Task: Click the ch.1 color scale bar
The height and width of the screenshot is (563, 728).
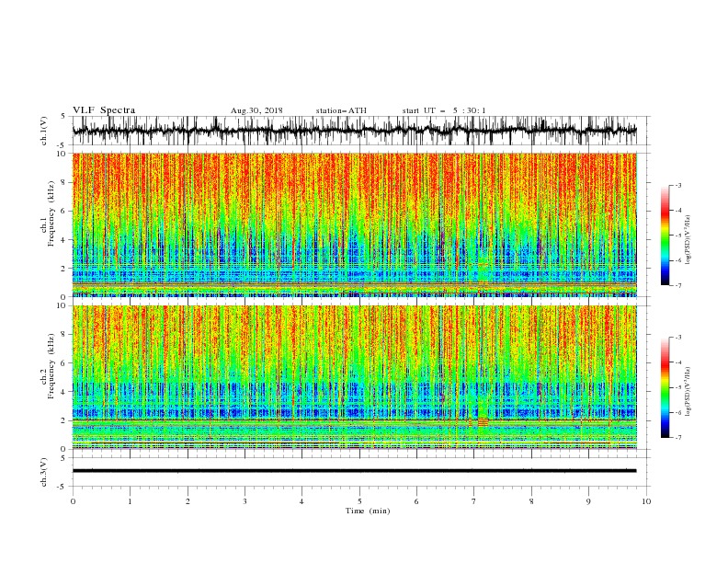Action: [x=665, y=236]
